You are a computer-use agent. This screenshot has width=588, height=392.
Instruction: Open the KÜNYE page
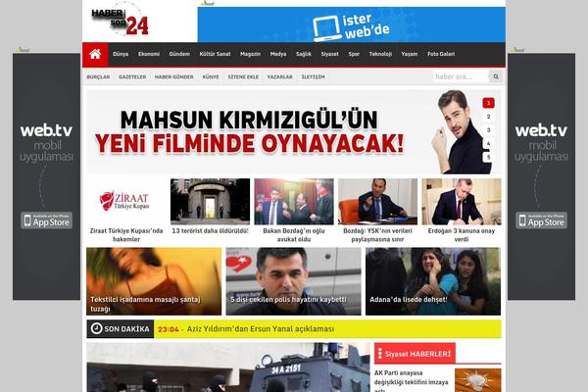click(x=211, y=76)
